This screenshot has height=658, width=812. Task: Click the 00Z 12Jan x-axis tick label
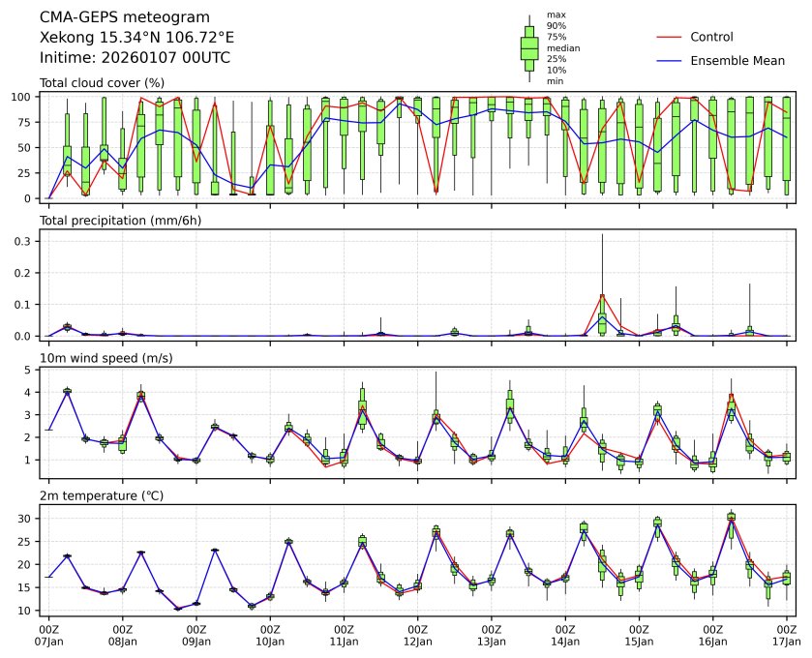click(x=417, y=635)
